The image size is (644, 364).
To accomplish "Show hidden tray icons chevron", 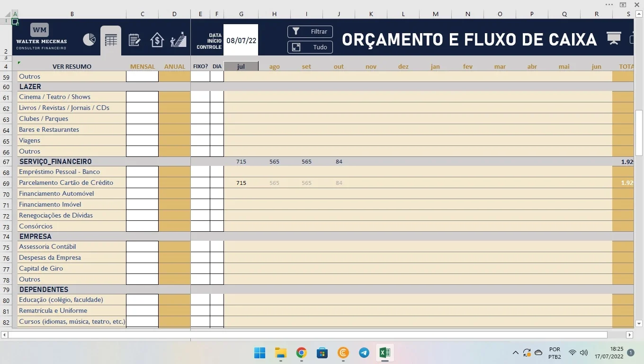I will [x=516, y=353].
